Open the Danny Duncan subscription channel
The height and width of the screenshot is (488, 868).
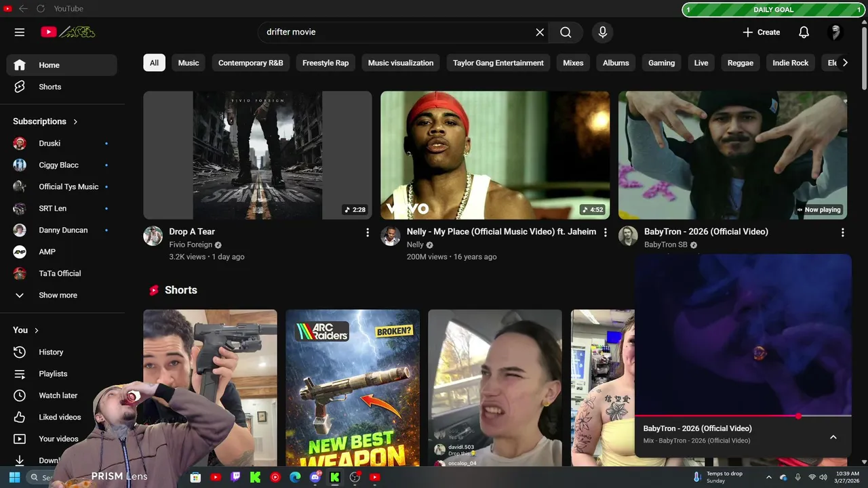coord(62,230)
